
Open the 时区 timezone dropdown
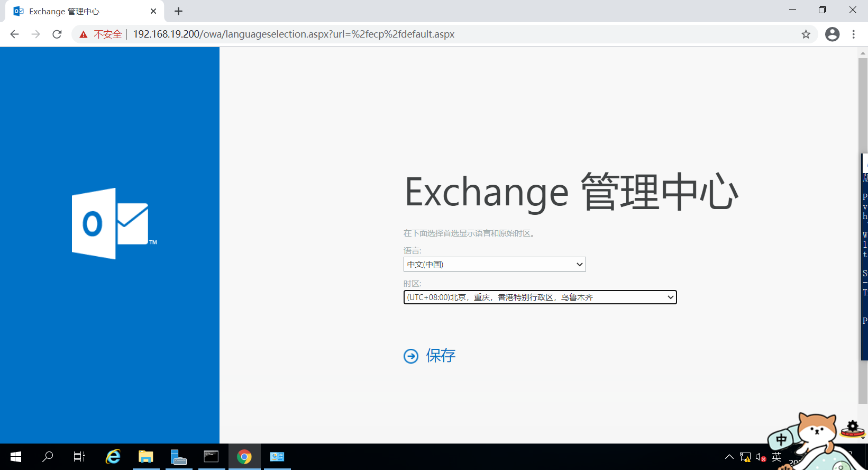540,297
